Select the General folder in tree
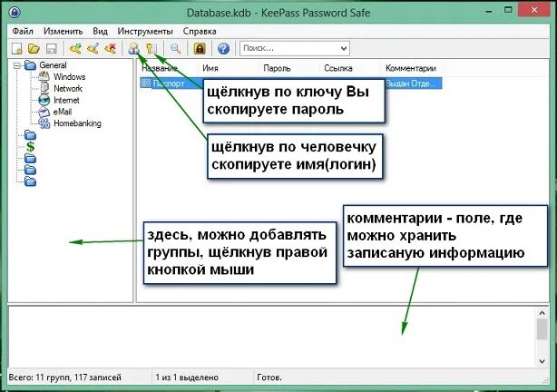 coord(53,65)
